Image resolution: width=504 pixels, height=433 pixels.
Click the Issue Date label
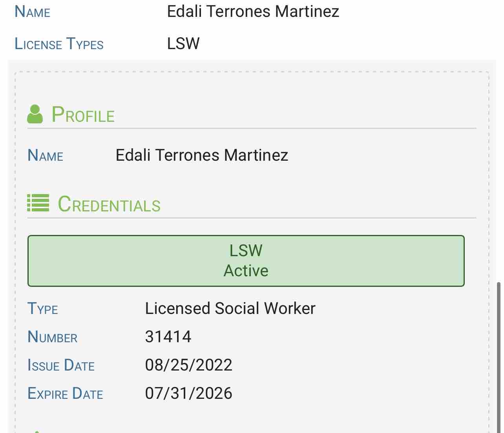pyautogui.click(x=61, y=365)
